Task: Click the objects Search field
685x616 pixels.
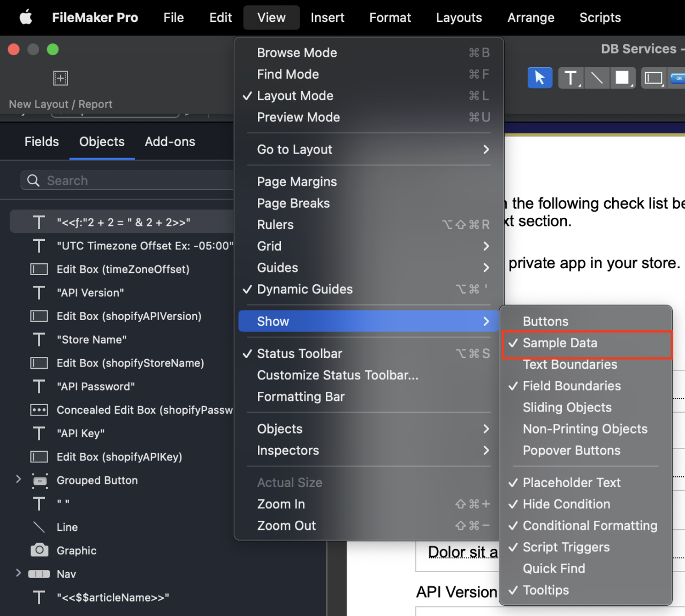Action: (x=127, y=180)
